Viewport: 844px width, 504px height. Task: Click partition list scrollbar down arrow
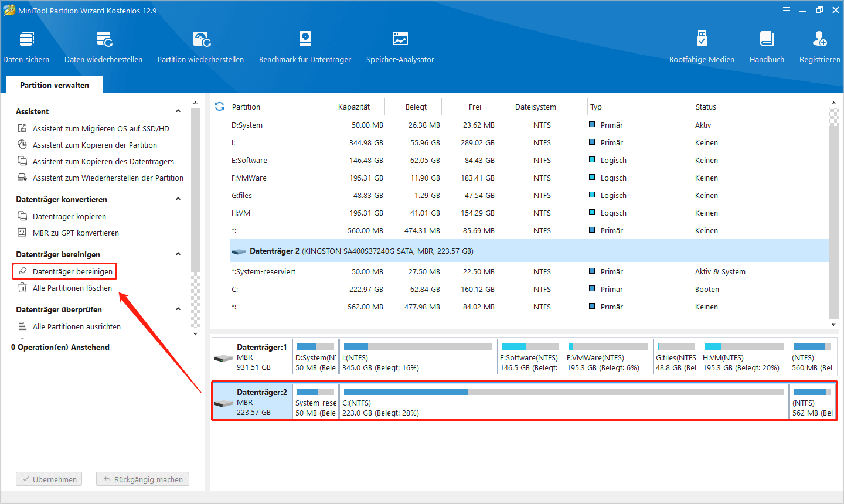833,325
